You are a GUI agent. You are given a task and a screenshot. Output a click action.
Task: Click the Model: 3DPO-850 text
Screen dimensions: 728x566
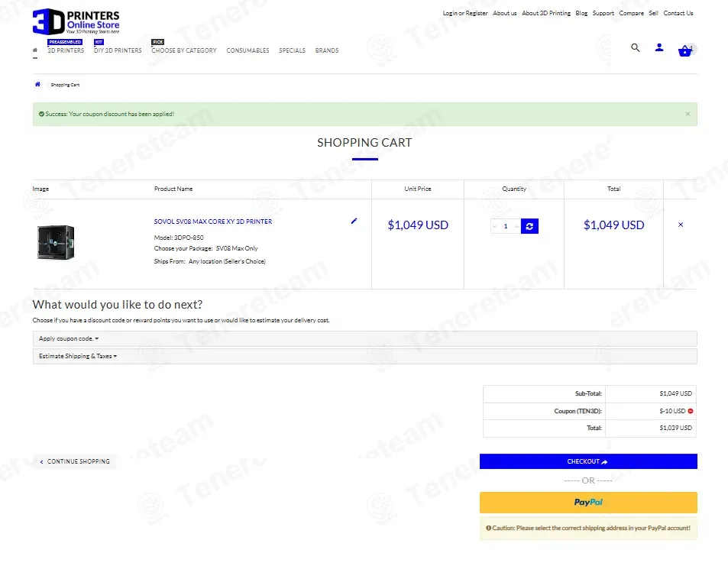pyautogui.click(x=179, y=238)
